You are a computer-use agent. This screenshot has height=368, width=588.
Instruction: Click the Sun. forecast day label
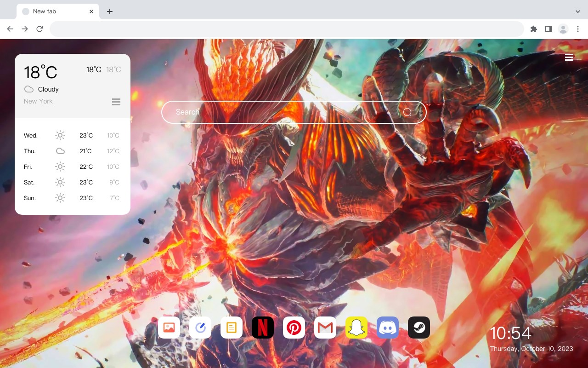pyautogui.click(x=30, y=198)
